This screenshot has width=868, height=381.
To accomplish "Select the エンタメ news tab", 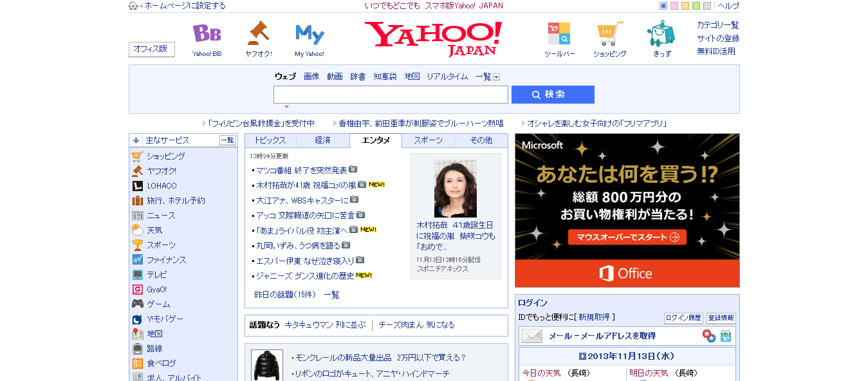I will pyautogui.click(x=376, y=140).
